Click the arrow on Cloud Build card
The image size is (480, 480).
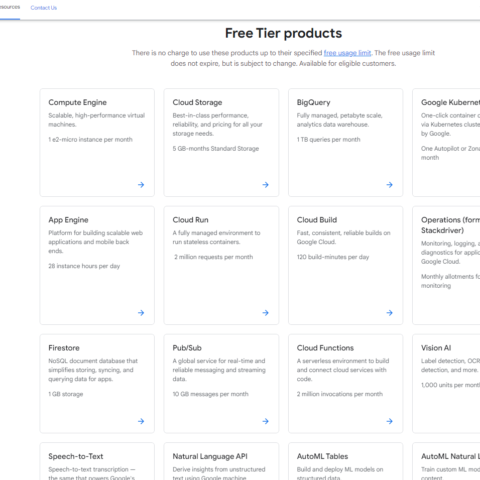click(389, 313)
